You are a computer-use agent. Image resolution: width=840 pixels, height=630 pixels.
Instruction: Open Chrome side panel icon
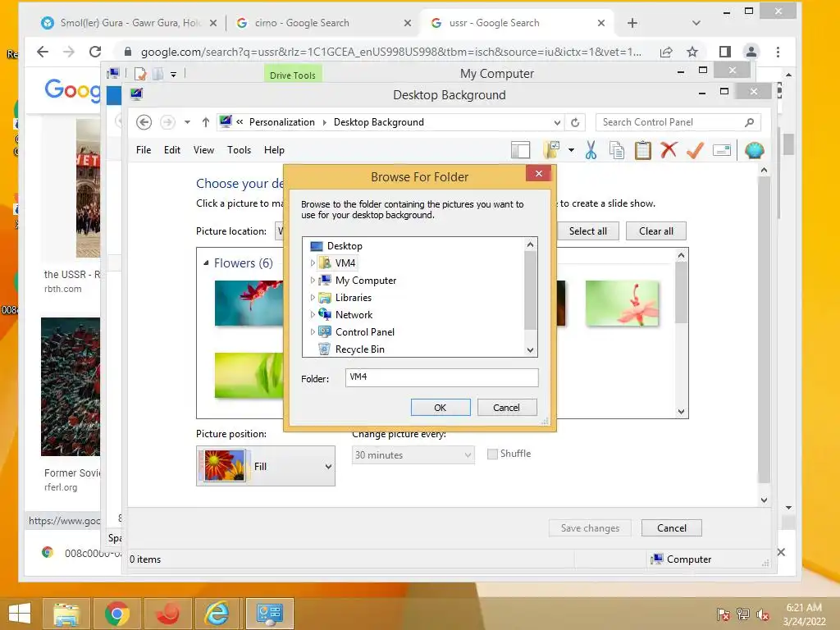725,52
